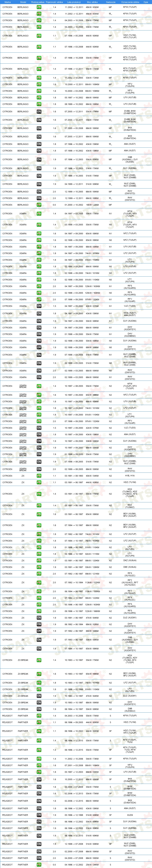Click the '161A (XUD7), A9A (XUD7)' engine code cell
The width and height of the screenshot is (152, 868).
130,314
